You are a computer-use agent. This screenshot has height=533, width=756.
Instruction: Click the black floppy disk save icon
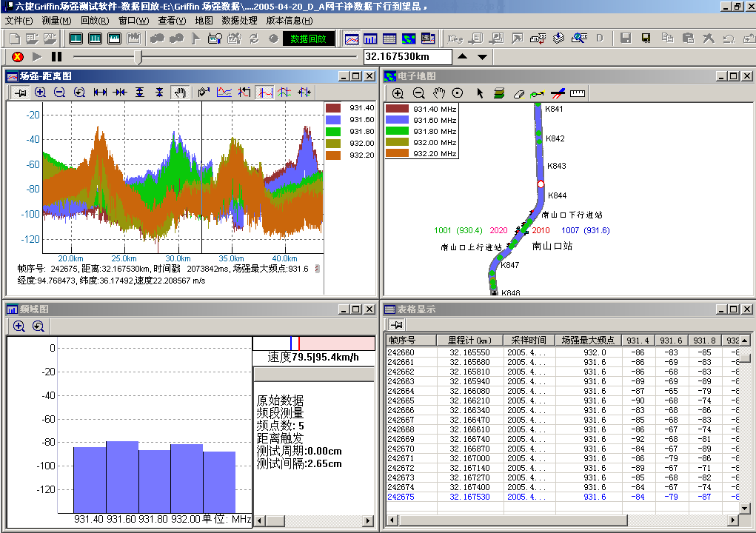point(646,38)
